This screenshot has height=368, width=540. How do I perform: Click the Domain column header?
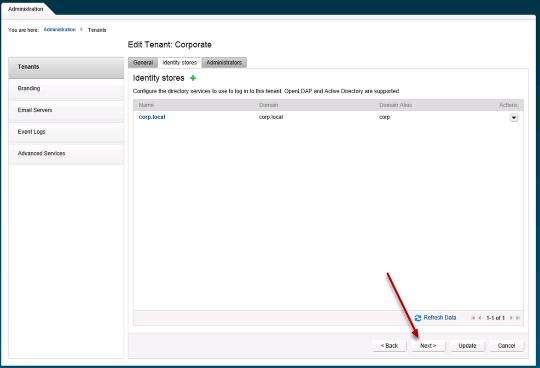268,105
